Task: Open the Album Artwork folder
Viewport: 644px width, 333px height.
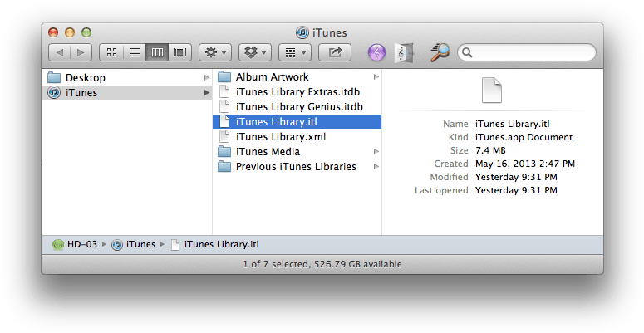Action: point(272,77)
